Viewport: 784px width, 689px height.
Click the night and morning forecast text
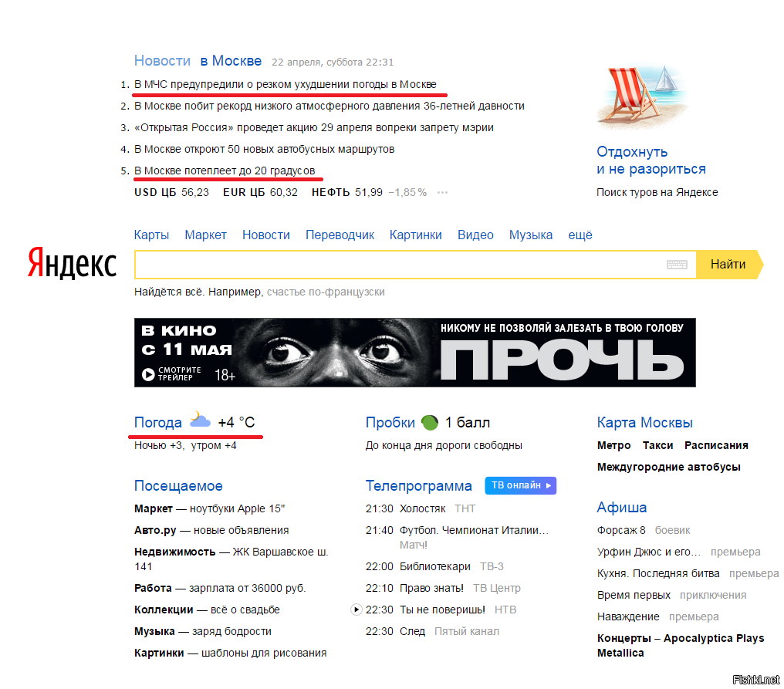tap(185, 445)
